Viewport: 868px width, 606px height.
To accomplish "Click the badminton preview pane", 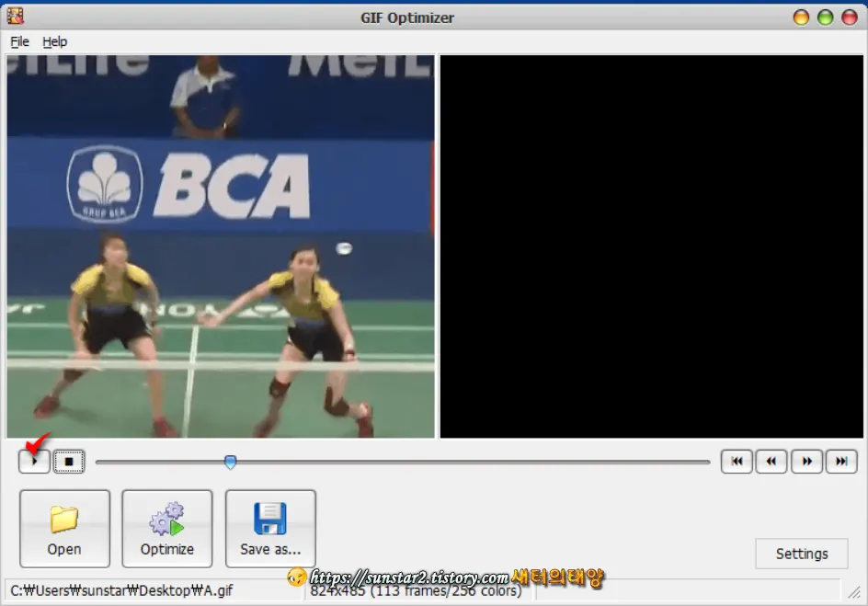I will point(221,246).
